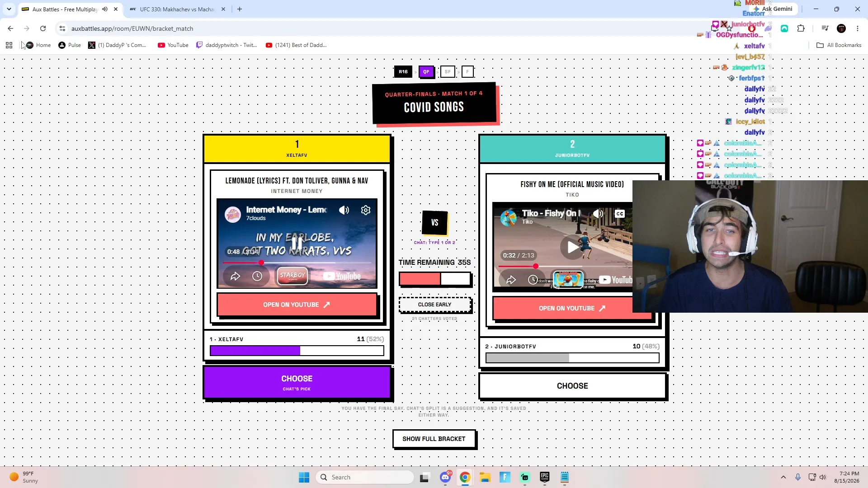Open clock and date in taskbar
The height and width of the screenshot is (488, 868).
[x=847, y=477]
